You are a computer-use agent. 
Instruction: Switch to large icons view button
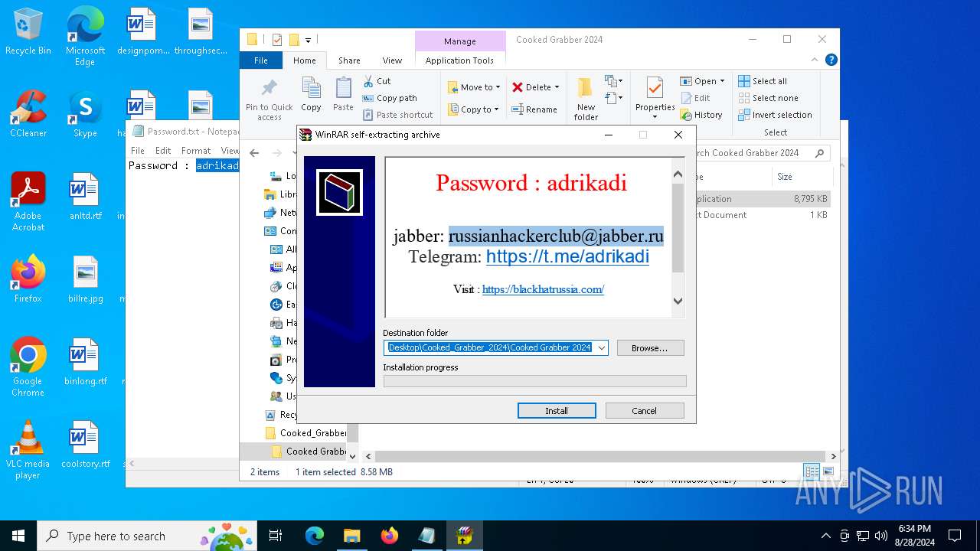(828, 471)
